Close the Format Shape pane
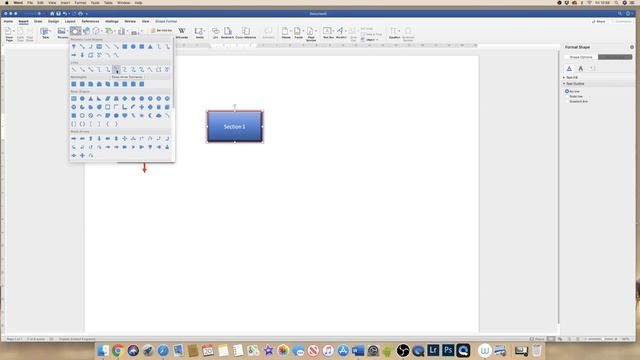The width and height of the screenshot is (640, 360). click(632, 47)
